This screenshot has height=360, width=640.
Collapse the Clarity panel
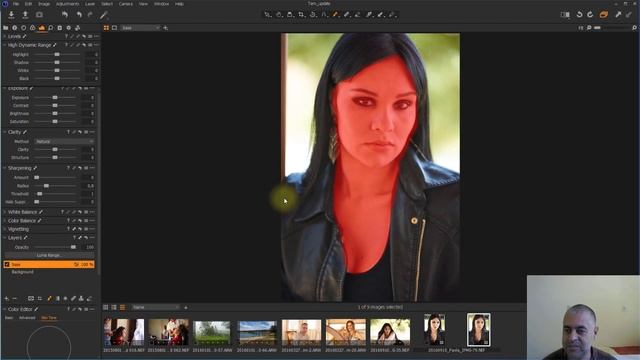click(x=4, y=132)
